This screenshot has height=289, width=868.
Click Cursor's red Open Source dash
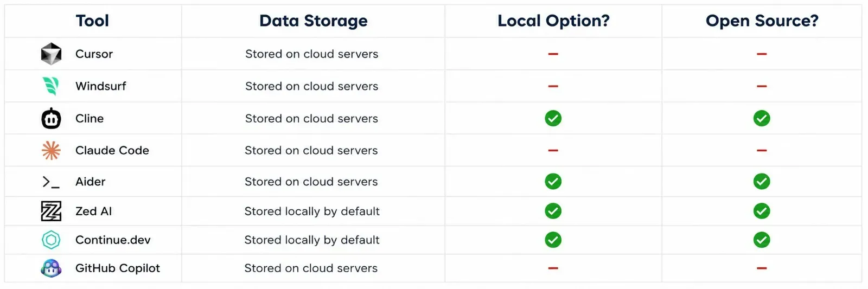[x=762, y=54]
